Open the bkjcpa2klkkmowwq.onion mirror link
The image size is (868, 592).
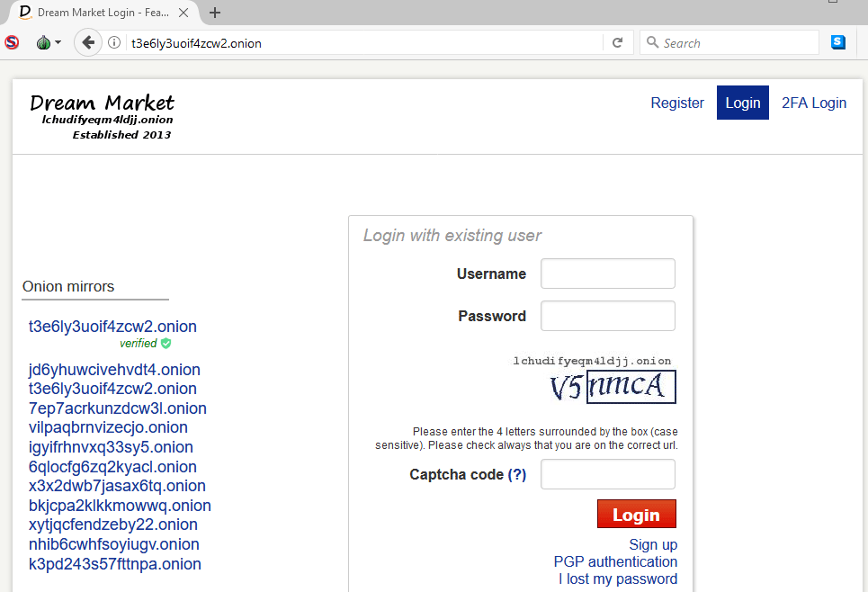(120, 506)
